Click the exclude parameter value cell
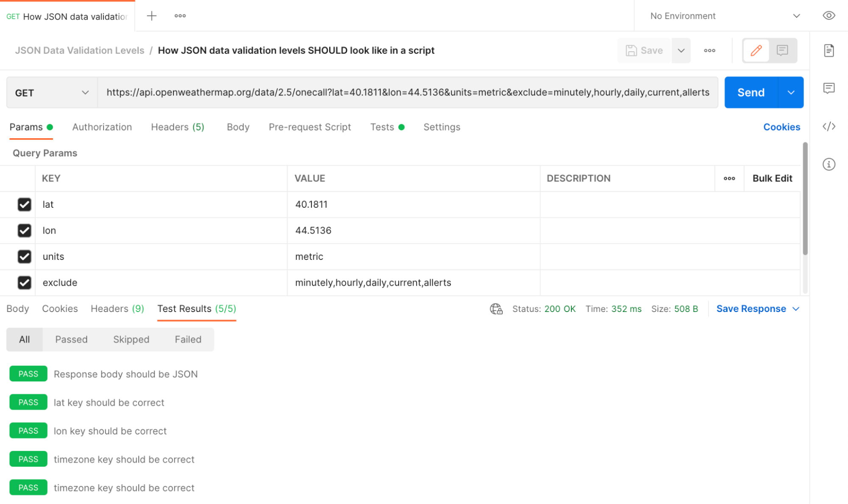 coord(414,282)
